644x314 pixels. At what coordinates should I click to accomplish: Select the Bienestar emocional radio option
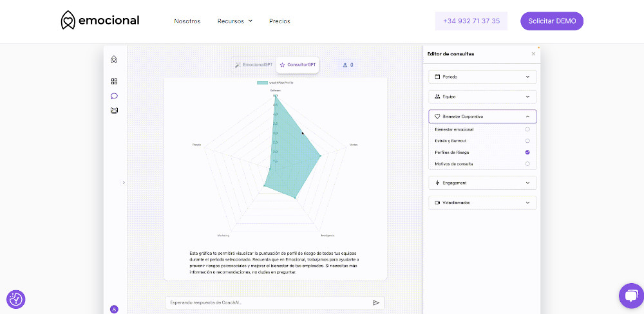527,129
